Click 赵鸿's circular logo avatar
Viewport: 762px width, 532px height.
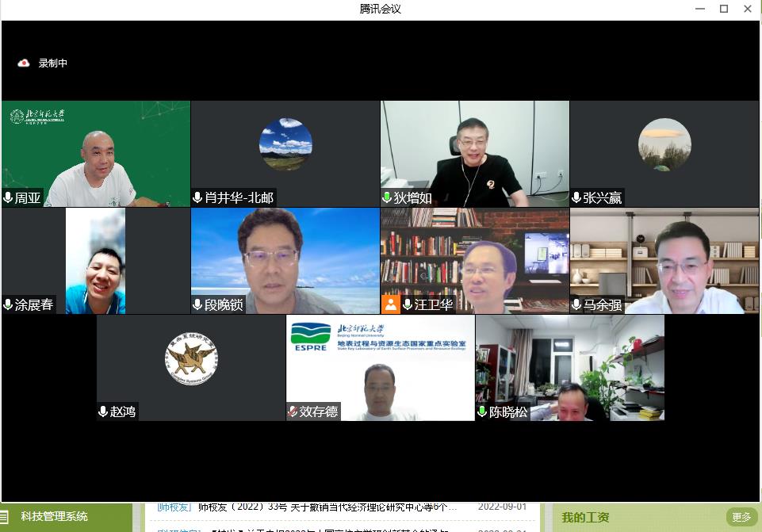[191, 359]
